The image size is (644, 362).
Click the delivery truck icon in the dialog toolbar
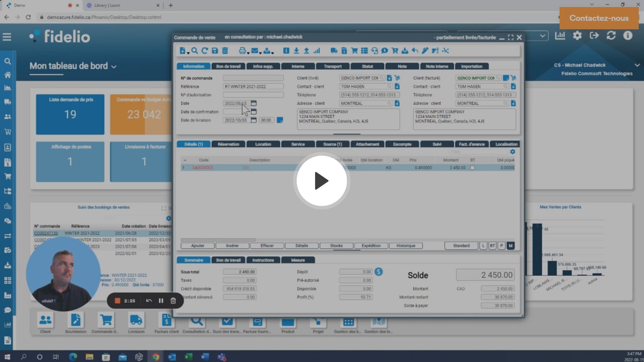334,51
